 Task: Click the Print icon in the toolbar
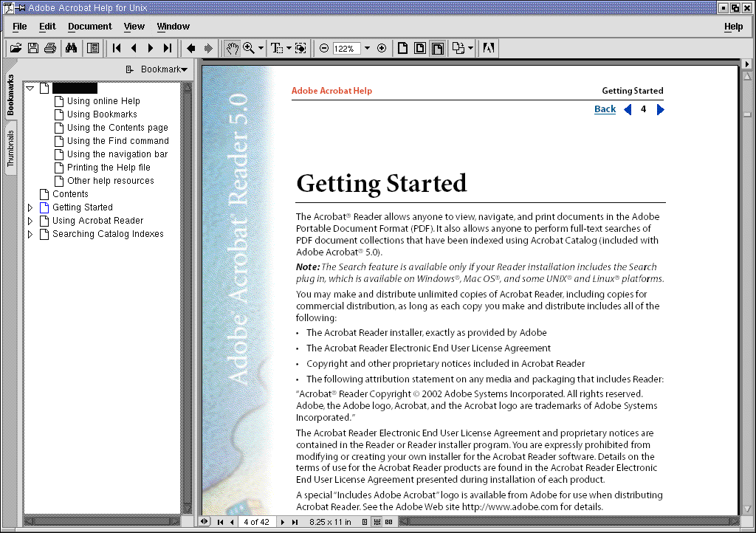click(x=50, y=48)
